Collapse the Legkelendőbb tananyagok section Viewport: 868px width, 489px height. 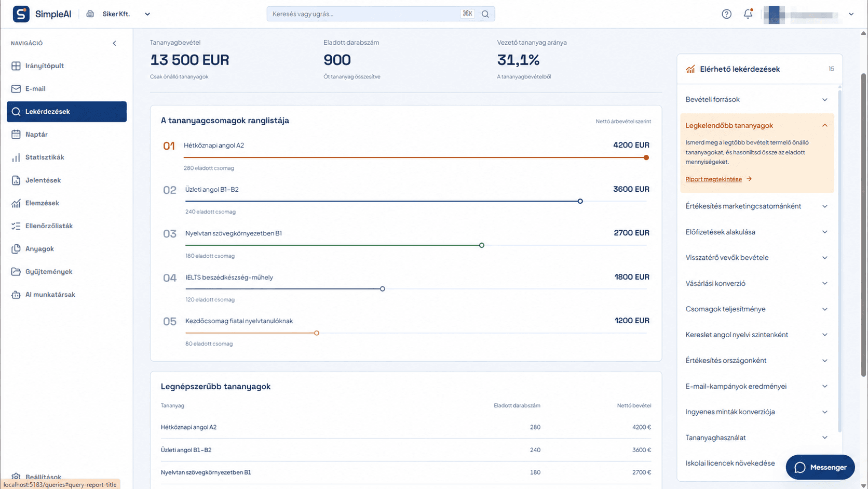pos(824,125)
